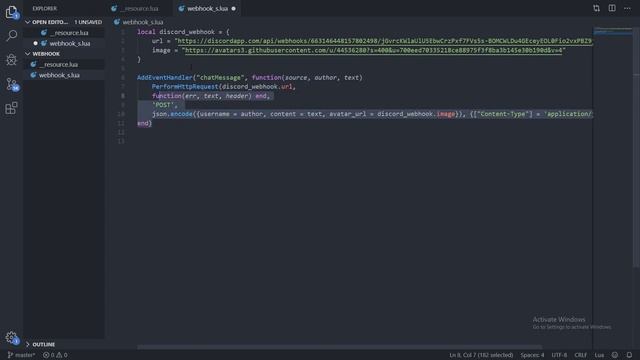Screen dimensions: 640x360
Task: Select webhook_s.lua in WEBHOOK folder
Action: click(64, 75)
